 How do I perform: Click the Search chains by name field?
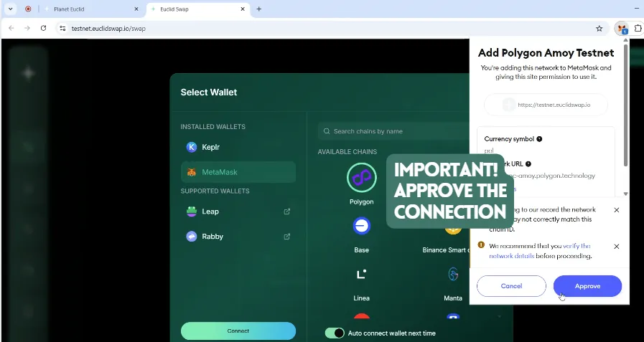click(394, 131)
